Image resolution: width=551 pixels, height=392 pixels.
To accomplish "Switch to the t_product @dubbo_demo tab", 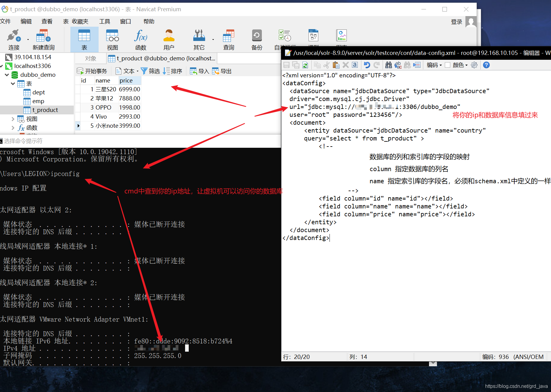I will [162, 59].
